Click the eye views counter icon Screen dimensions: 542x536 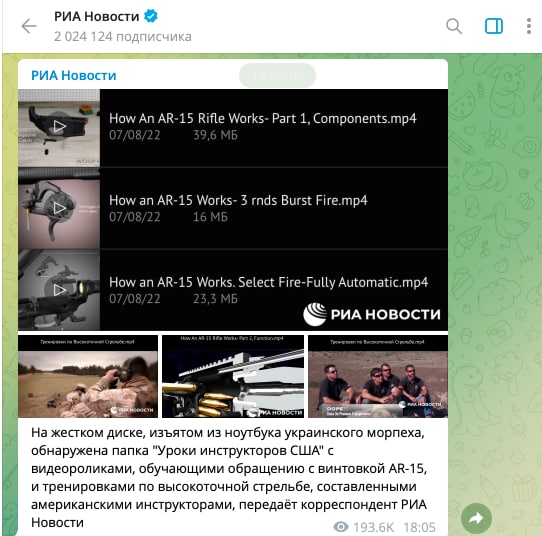click(x=340, y=527)
